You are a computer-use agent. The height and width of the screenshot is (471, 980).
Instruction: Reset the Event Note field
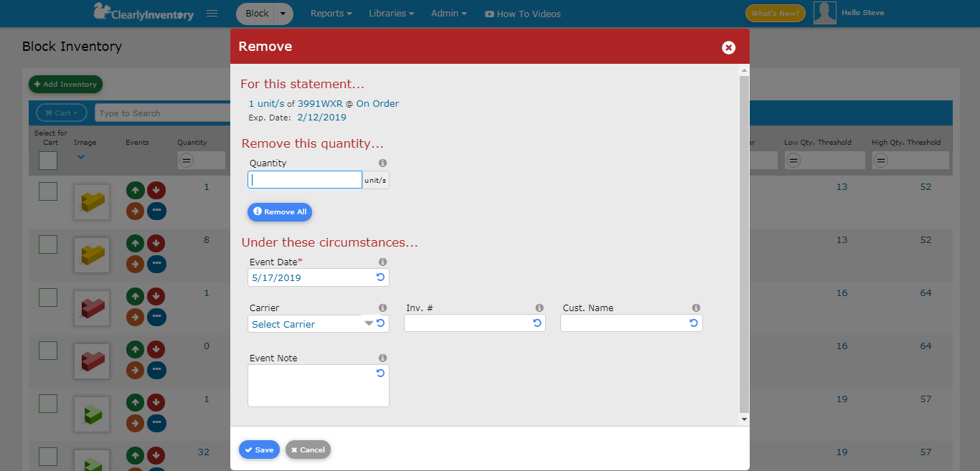(x=380, y=374)
